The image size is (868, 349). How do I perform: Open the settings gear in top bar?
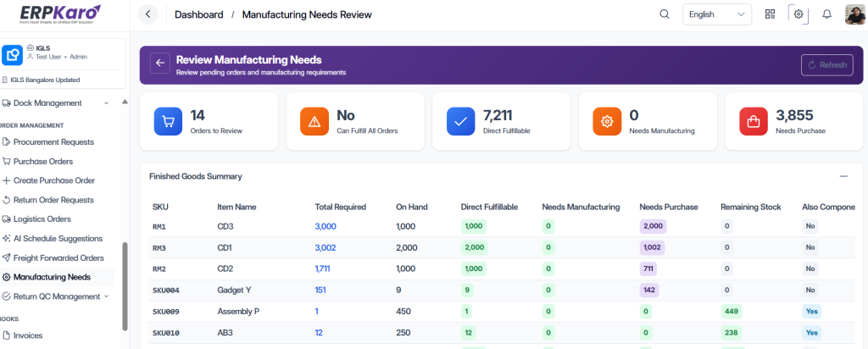[x=798, y=14]
